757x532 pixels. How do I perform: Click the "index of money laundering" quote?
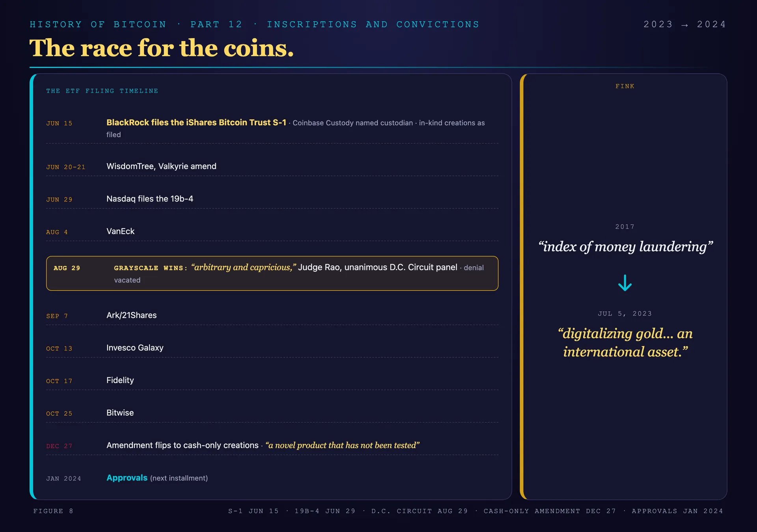pos(625,247)
